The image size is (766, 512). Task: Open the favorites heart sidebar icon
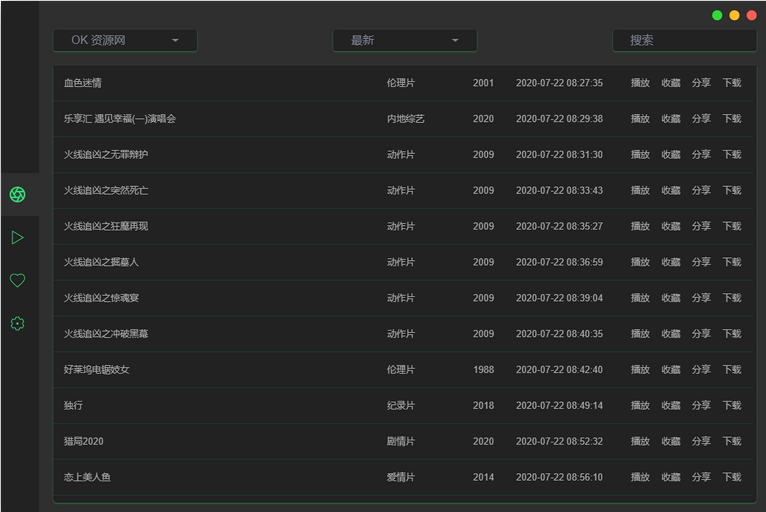click(18, 280)
